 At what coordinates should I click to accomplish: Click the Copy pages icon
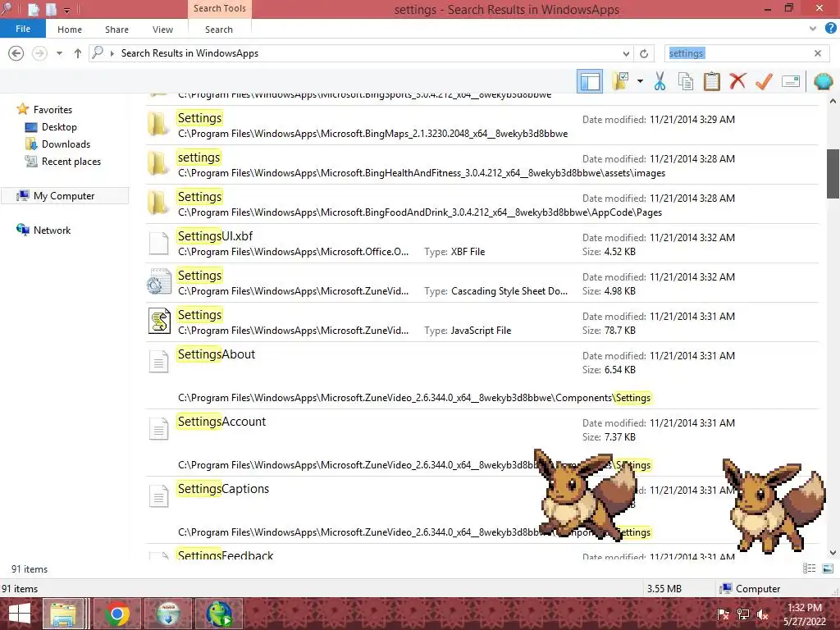[686, 81]
